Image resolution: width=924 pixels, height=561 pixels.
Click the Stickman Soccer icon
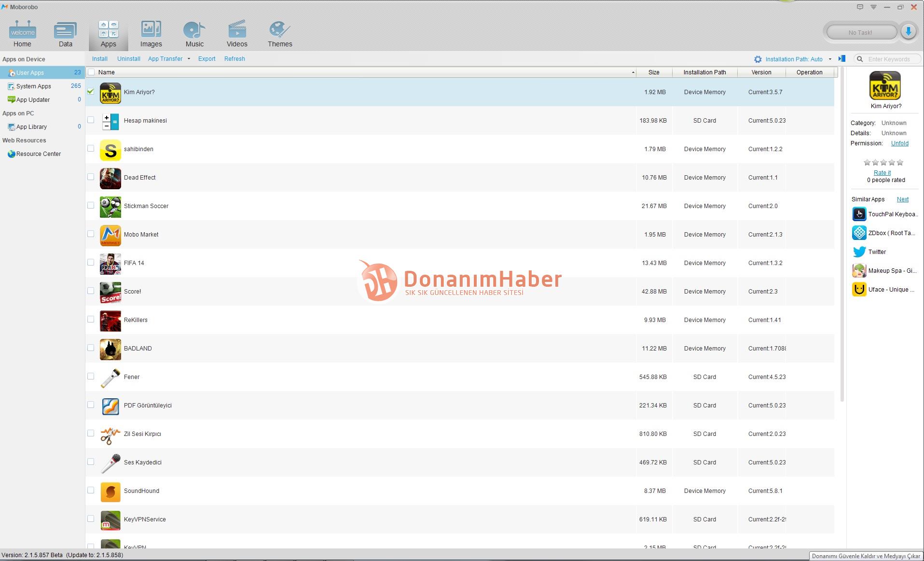[x=110, y=207]
